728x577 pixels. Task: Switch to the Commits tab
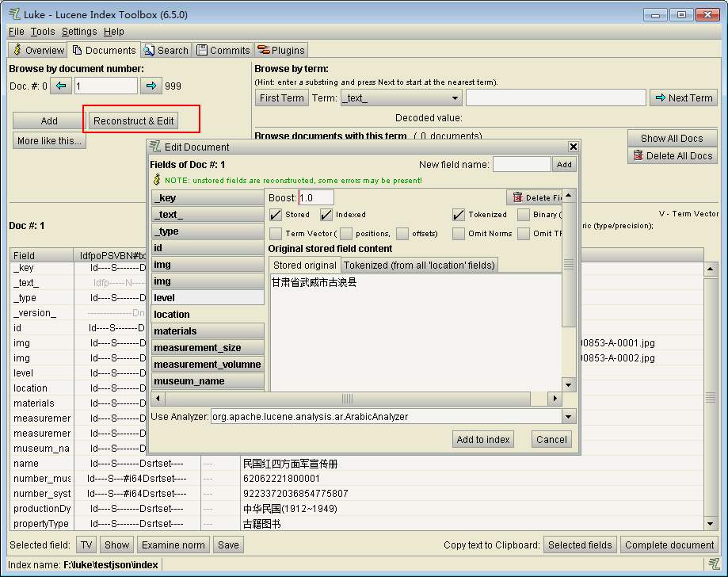click(x=223, y=50)
